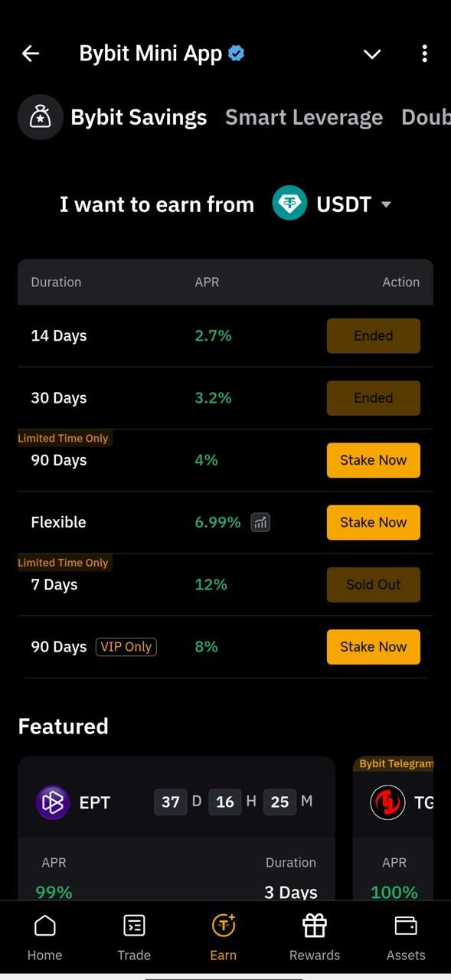Tap the EPT token icon
Screen dimensions: 451x980
(x=53, y=802)
